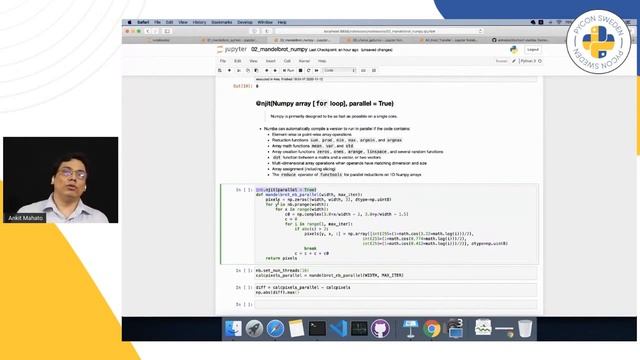Open the cell type Code dropdown

click(x=340, y=71)
